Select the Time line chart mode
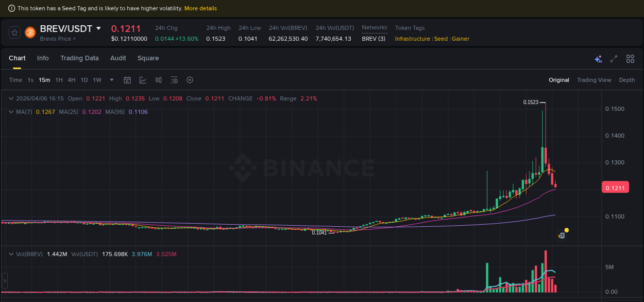 pos(16,80)
